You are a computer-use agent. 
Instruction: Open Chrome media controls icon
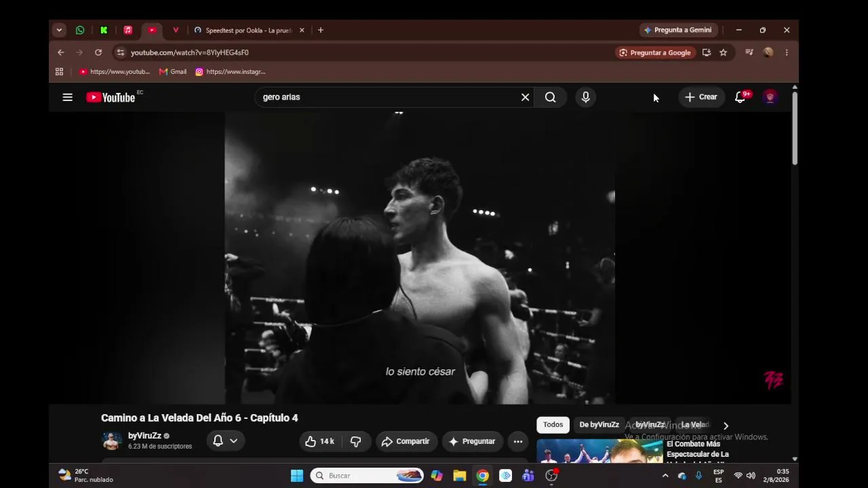(749, 52)
